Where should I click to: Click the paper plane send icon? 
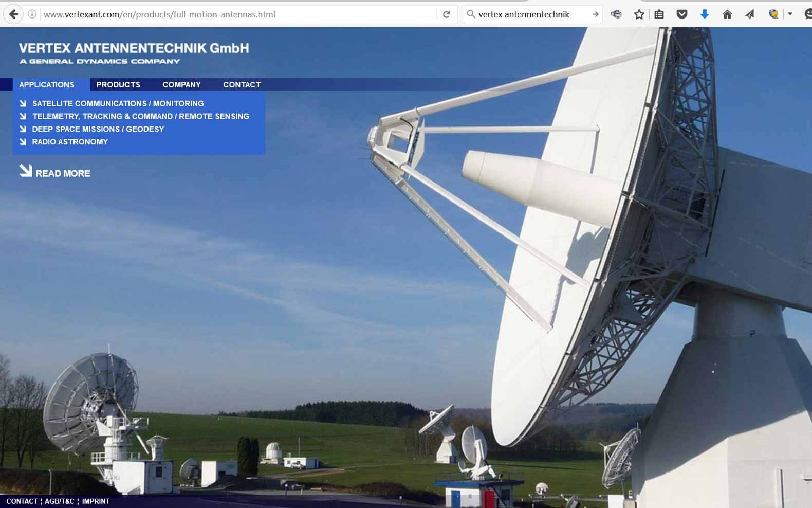(x=750, y=14)
